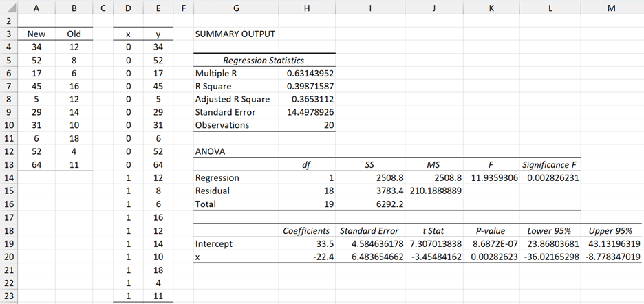644x304 pixels.
Task: Select the value 18 in the Old column
Action: pos(74,139)
